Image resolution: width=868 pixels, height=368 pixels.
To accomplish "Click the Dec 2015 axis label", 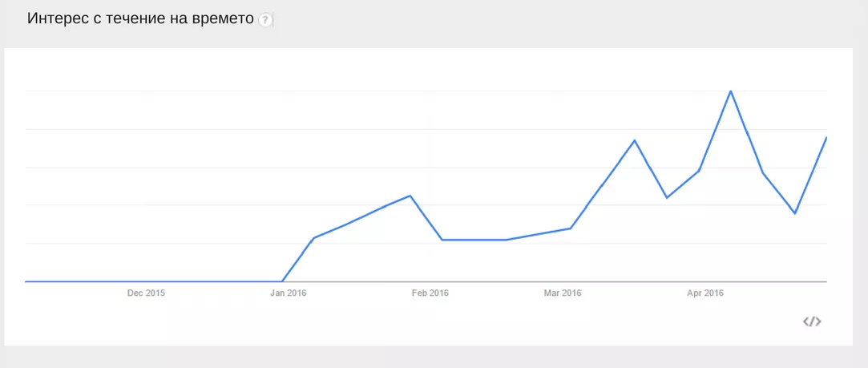I will pyautogui.click(x=146, y=293).
